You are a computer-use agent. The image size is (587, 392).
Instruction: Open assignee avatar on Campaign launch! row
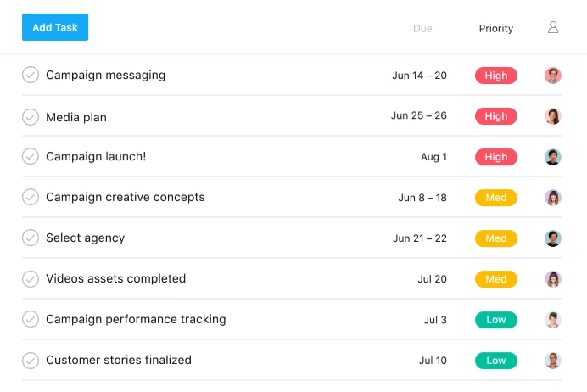[552, 157]
